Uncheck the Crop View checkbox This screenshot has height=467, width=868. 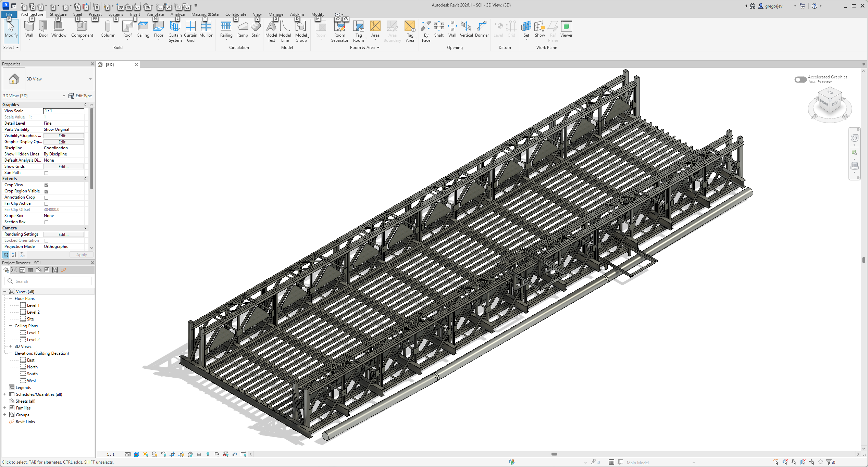[x=47, y=185]
